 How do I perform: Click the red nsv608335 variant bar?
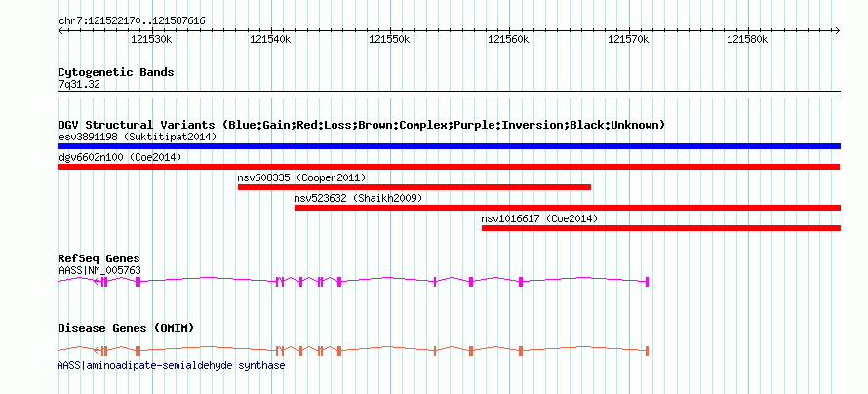(x=414, y=187)
